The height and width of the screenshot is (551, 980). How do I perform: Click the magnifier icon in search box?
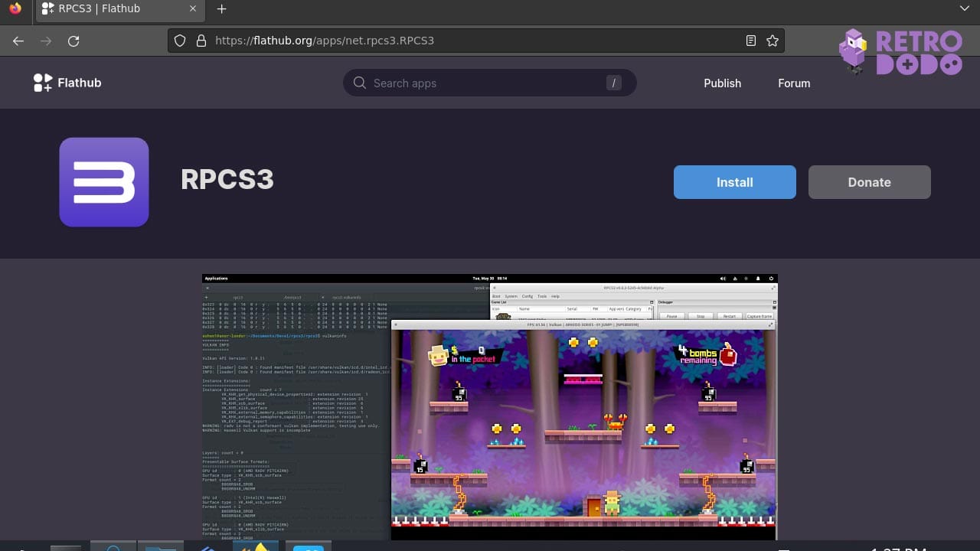359,83
